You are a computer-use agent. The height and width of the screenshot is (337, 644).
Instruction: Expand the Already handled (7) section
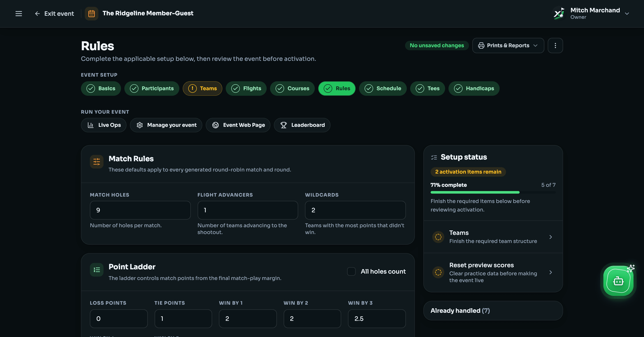click(493, 311)
